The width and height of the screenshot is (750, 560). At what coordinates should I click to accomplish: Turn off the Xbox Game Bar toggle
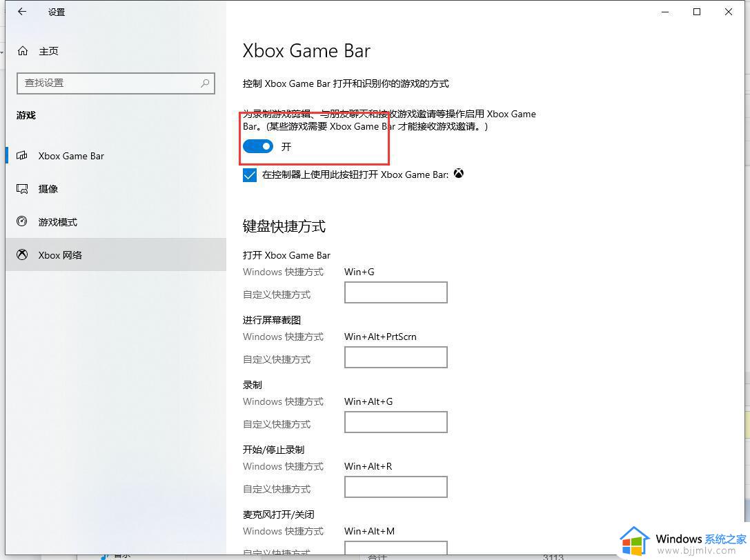pos(258,146)
